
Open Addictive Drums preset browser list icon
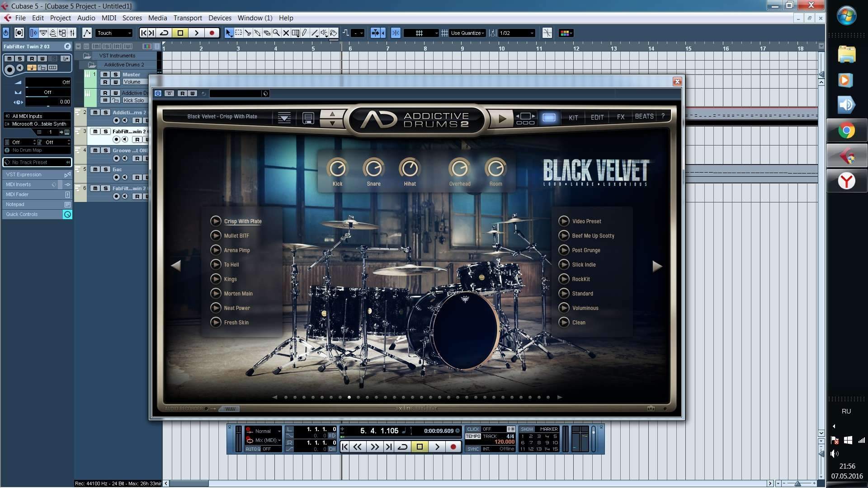pyautogui.click(x=284, y=117)
